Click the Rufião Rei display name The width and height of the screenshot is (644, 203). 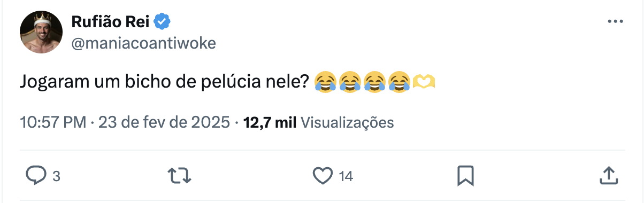(x=111, y=22)
